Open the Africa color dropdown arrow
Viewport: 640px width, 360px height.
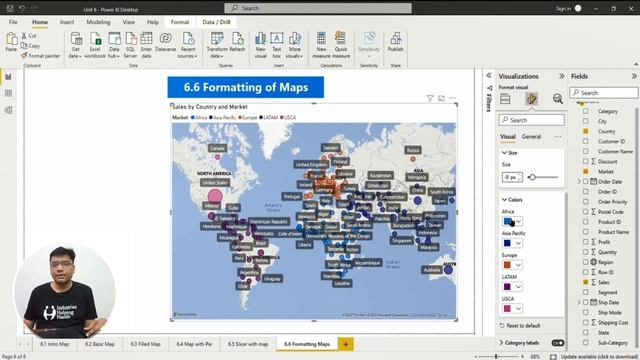[518, 221]
